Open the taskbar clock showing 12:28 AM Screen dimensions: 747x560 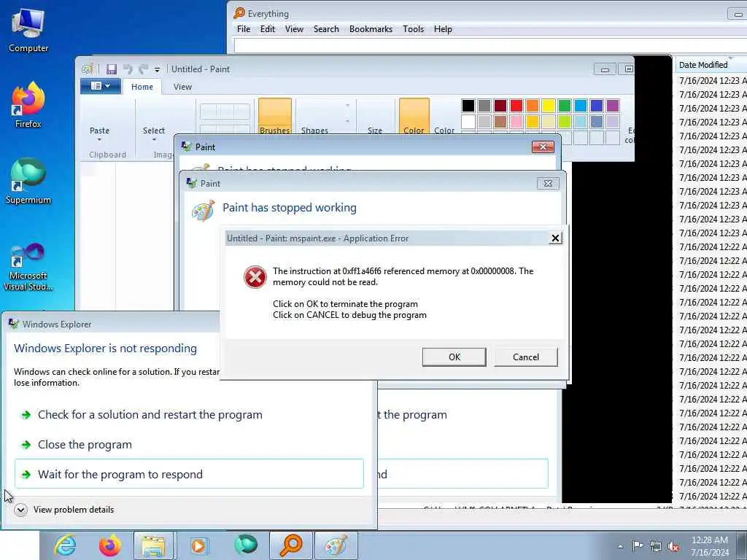pos(710,546)
